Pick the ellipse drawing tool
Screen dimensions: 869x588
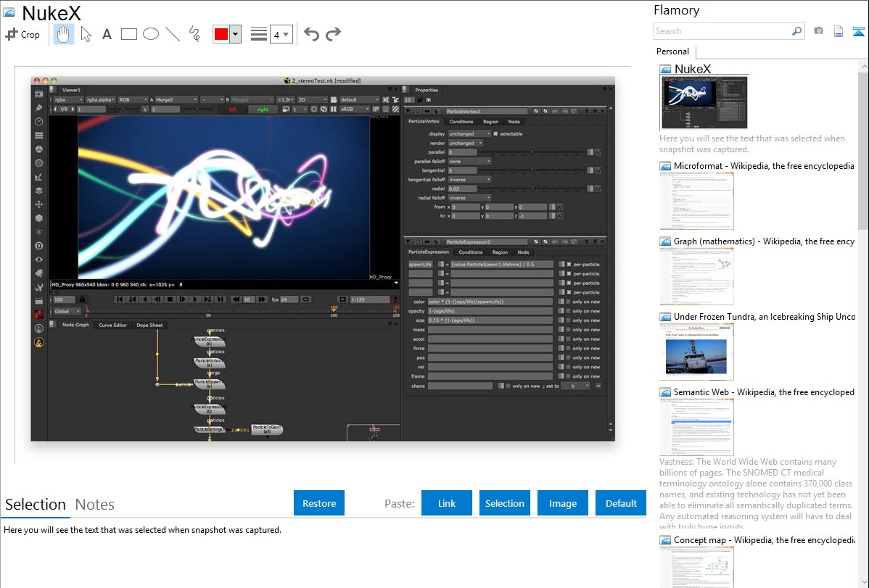(151, 34)
